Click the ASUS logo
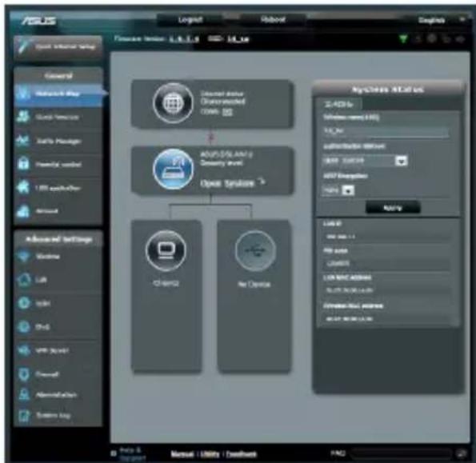 (x=39, y=21)
